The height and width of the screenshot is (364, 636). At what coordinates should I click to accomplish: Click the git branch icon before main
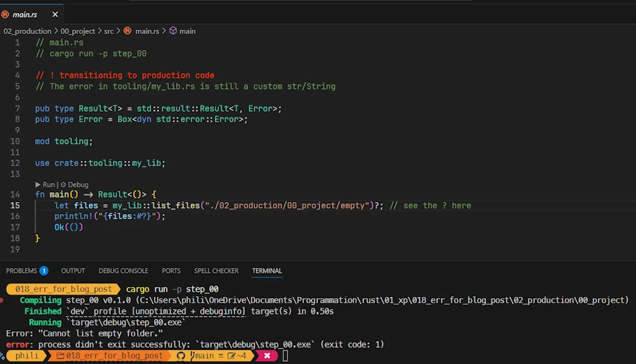(x=192, y=356)
